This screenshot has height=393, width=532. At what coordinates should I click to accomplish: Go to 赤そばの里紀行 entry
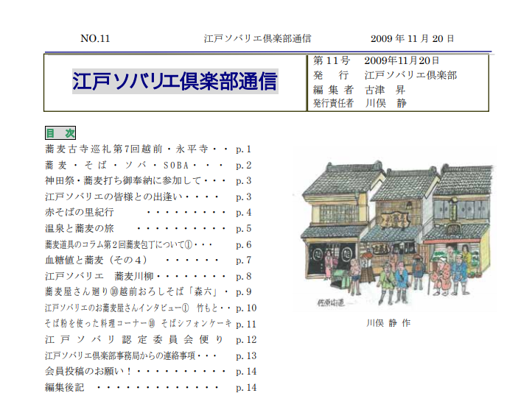point(147,213)
